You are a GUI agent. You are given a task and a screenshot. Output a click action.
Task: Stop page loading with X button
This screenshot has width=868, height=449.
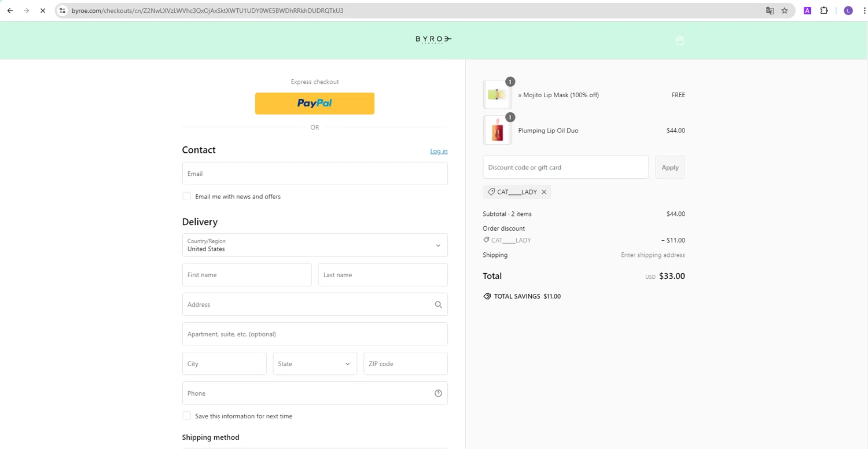(x=42, y=10)
